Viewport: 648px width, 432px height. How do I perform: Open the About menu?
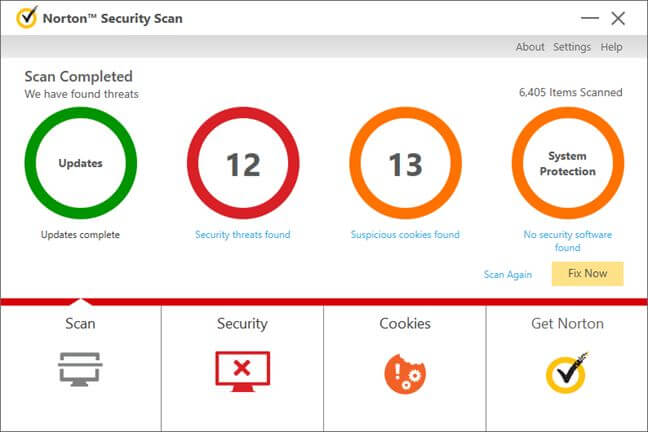pos(530,47)
